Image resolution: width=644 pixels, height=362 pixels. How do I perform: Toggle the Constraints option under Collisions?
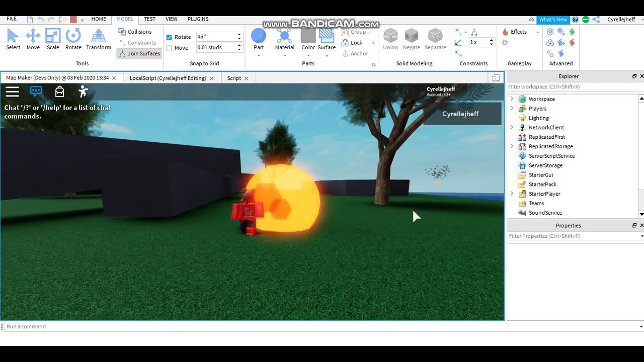click(138, 43)
